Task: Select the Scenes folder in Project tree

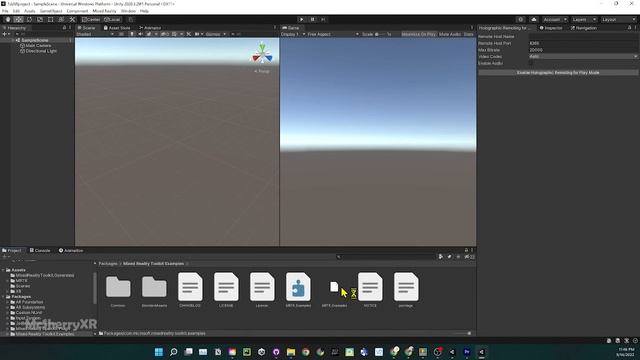Action: click(20, 286)
